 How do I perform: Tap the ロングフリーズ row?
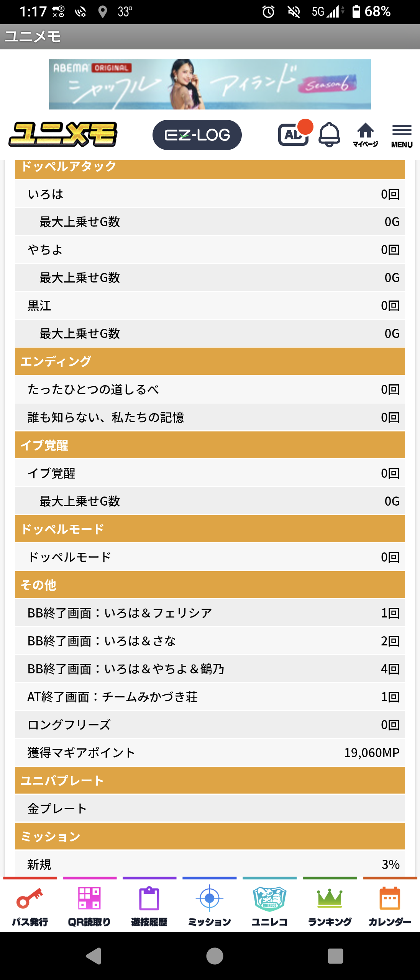210,725
